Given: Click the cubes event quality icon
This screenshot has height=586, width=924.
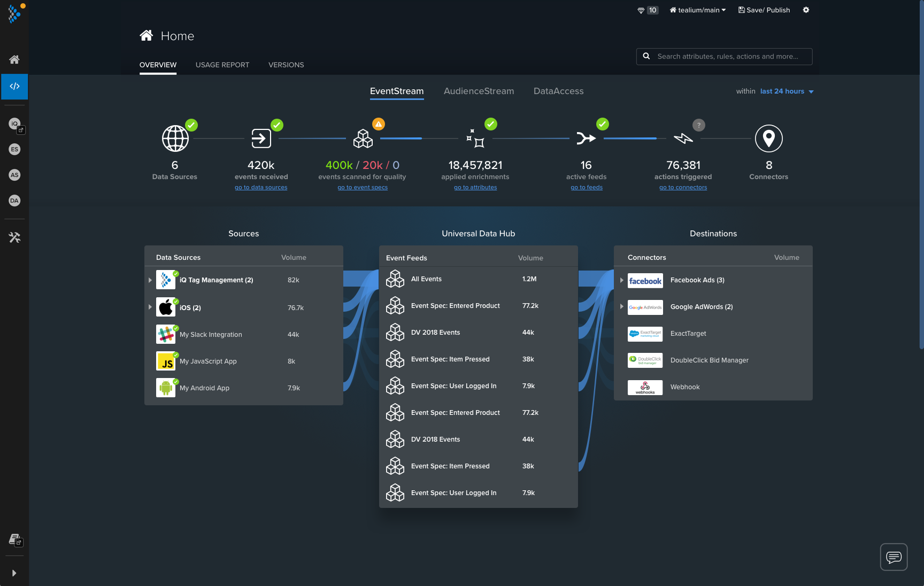Looking at the screenshot, I should (x=363, y=138).
